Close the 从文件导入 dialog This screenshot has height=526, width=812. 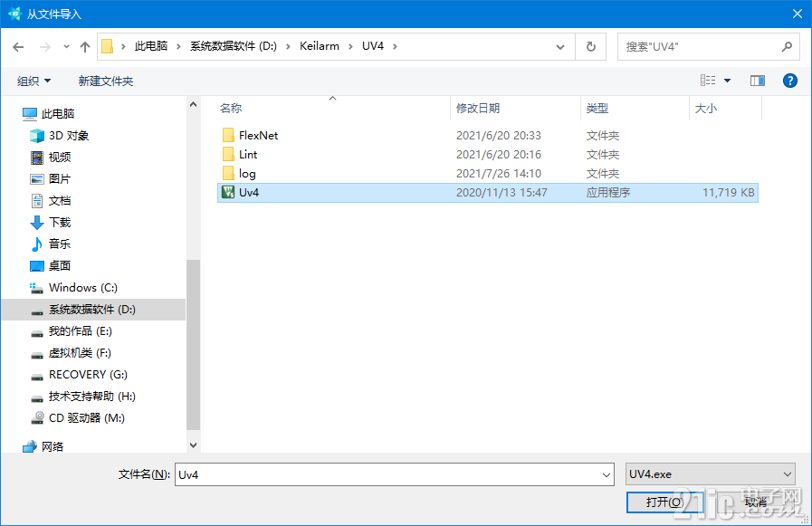[798, 14]
